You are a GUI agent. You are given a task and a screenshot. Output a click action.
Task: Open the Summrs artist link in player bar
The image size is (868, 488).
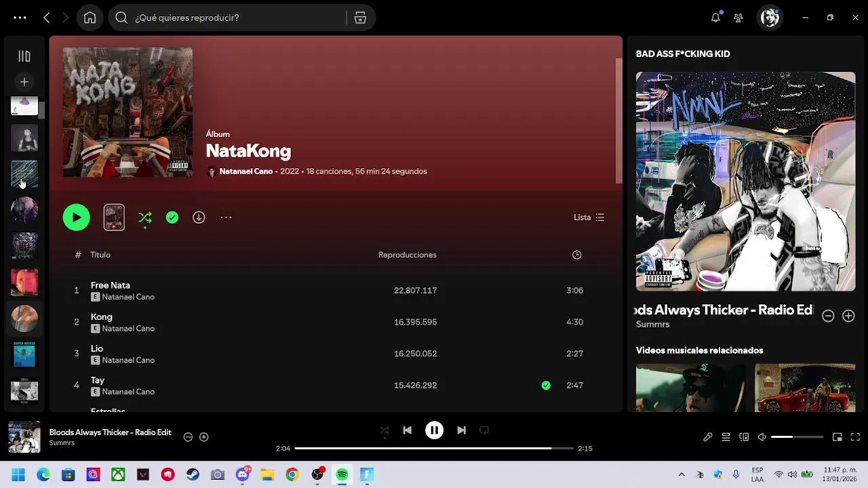(62, 443)
